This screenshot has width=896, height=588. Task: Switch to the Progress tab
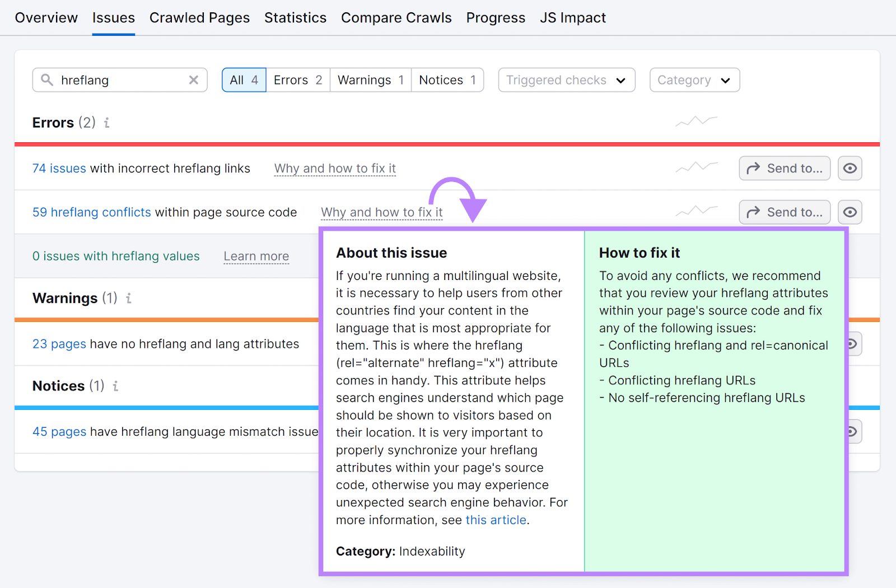[x=496, y=18]
